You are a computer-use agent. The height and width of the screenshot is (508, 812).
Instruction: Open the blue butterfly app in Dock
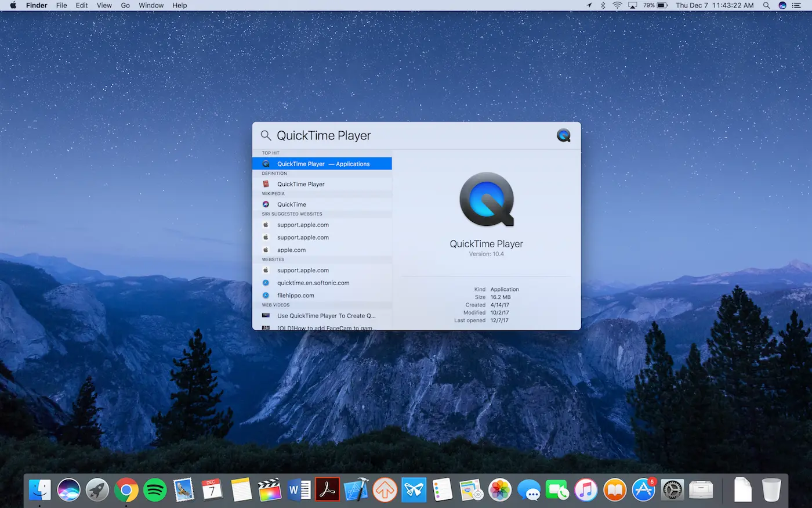click(x=414, y=490)
